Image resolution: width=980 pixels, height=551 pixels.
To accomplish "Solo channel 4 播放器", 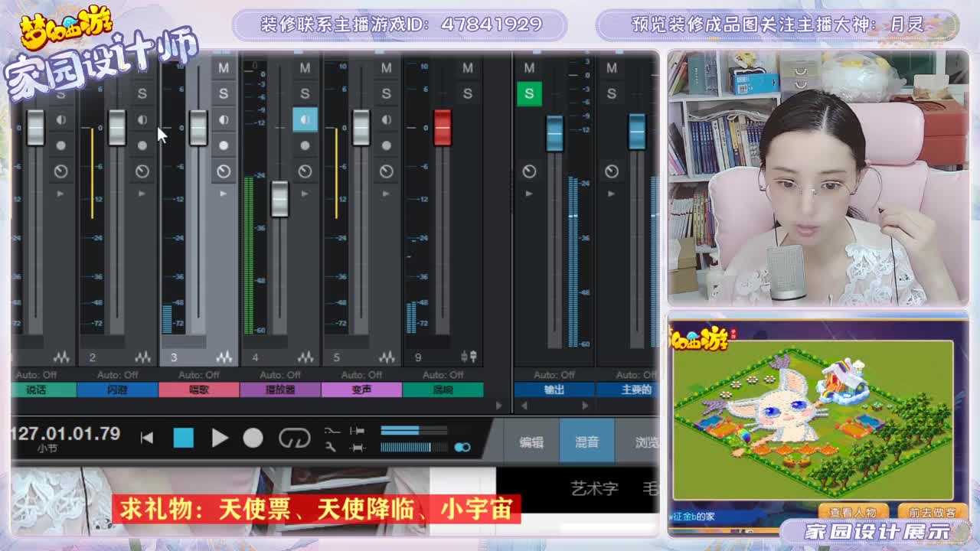I will click(x=305, y=93).
